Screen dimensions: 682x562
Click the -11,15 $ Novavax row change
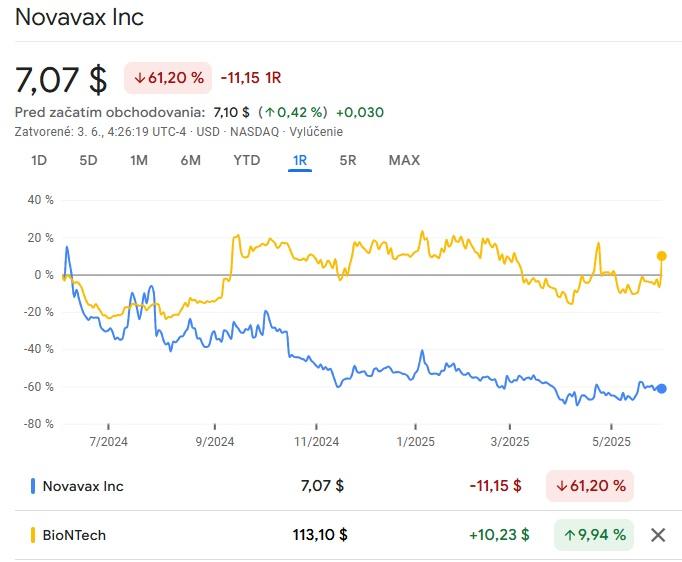click(495, 485)
